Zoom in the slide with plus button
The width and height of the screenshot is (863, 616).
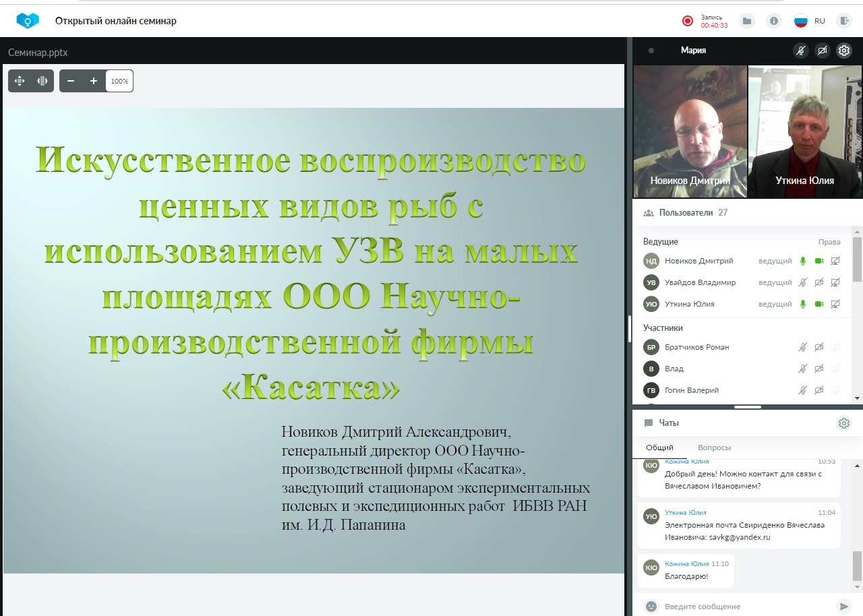click(94, 81)
